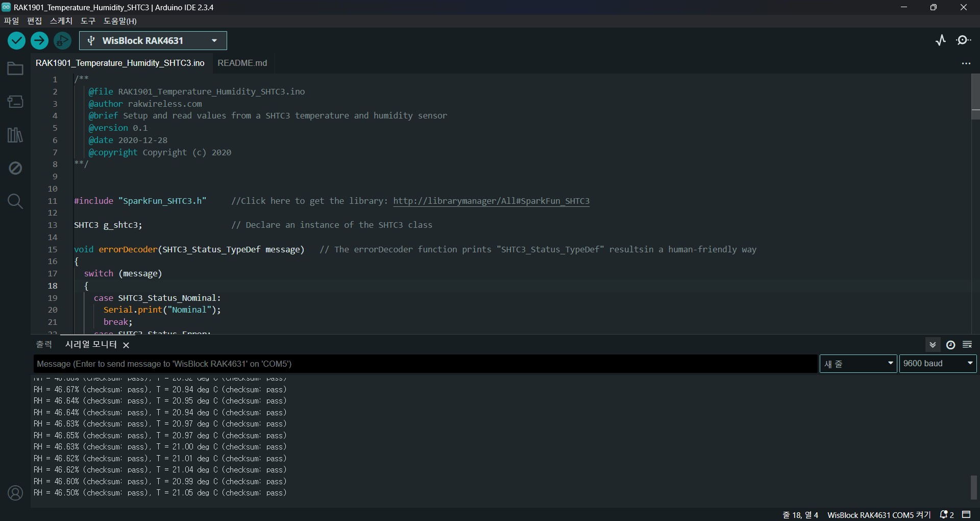Screen dimensions: 980x521
Task: Start debugging with the debug icon
Action: tap(62, 40)
